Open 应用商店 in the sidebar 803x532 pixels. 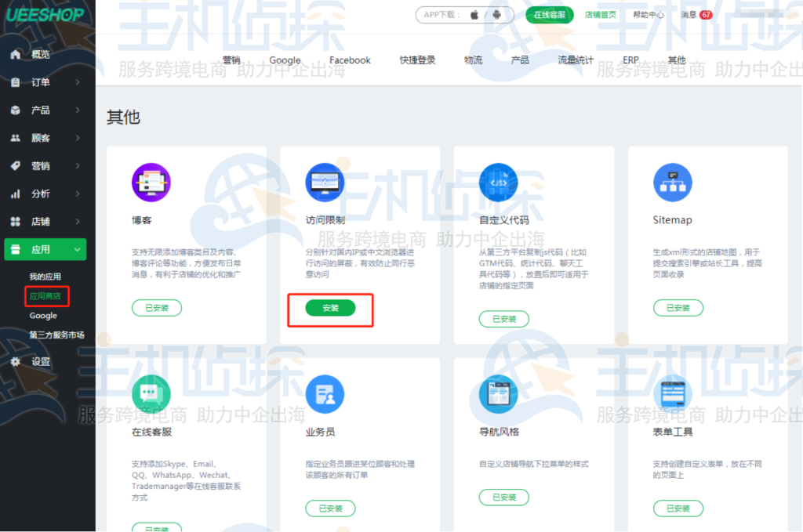[x=45, y=296]
